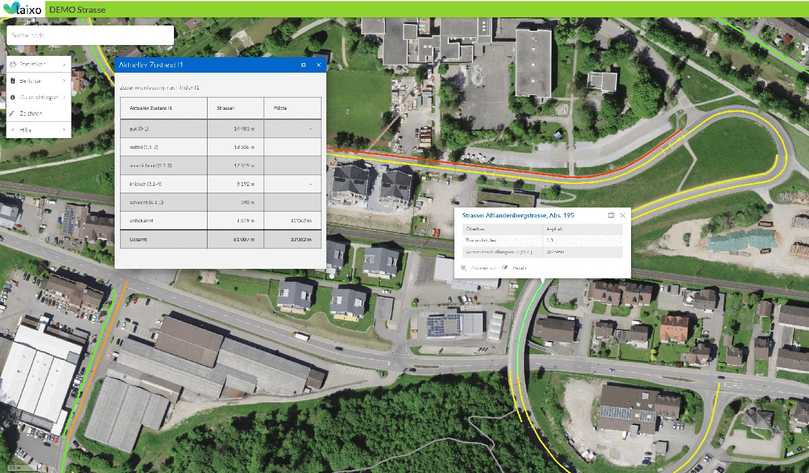
Task: Click the Details link in street popup
Action: pos(520,268)
